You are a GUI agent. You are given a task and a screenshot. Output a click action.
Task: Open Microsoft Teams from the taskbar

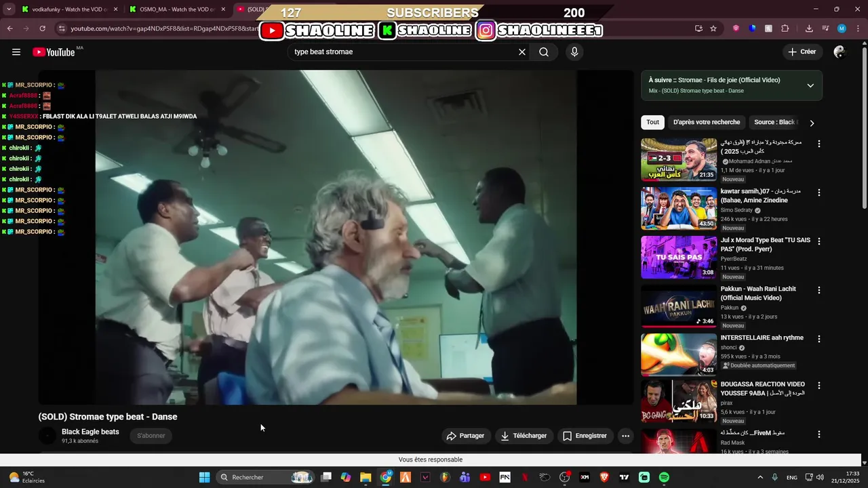tap(465, 477)
